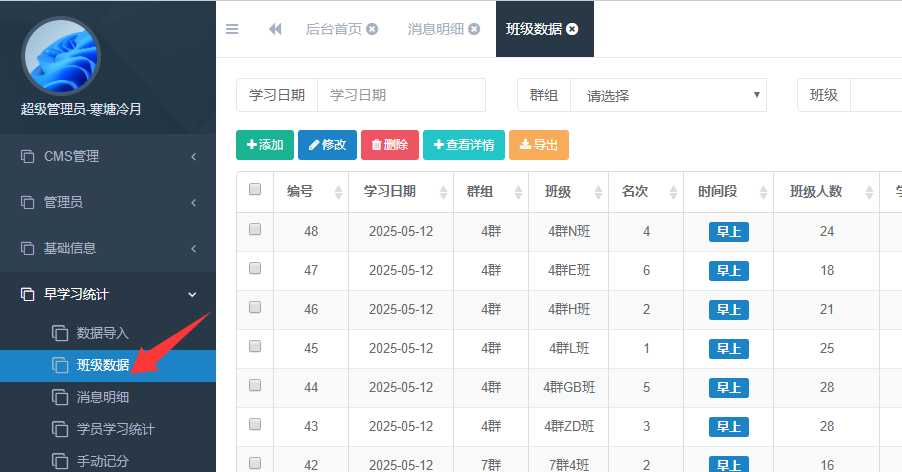Toggle the select-all checkbox in table header

click(255, 190)
